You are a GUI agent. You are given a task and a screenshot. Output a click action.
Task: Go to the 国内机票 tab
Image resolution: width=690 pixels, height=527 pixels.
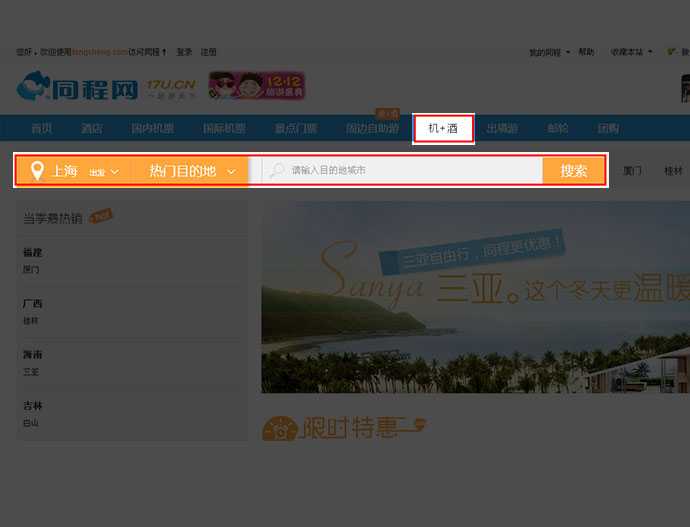pos(152,128)
